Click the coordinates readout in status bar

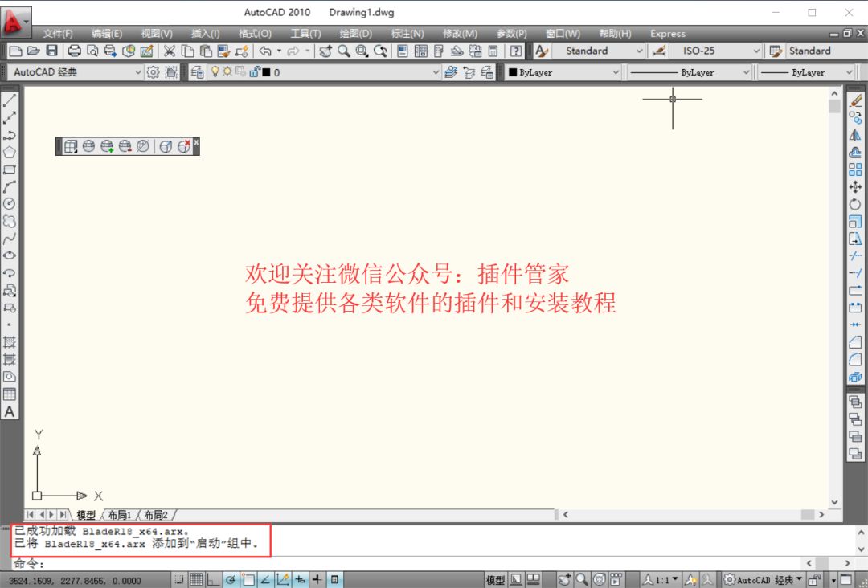pyautogui.click(x=76, y=581)
